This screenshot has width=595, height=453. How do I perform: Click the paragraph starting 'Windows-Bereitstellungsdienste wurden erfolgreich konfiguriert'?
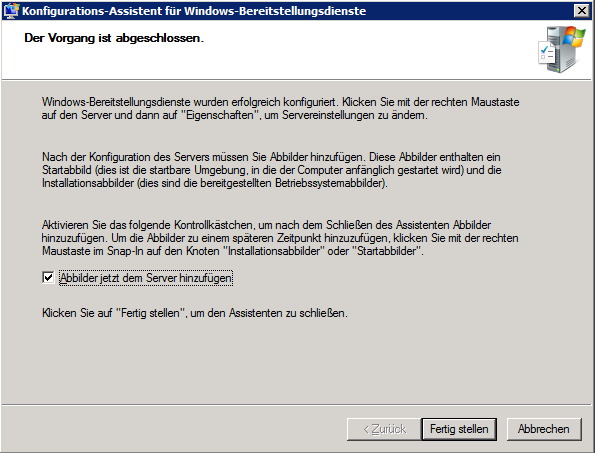[280, 109]
